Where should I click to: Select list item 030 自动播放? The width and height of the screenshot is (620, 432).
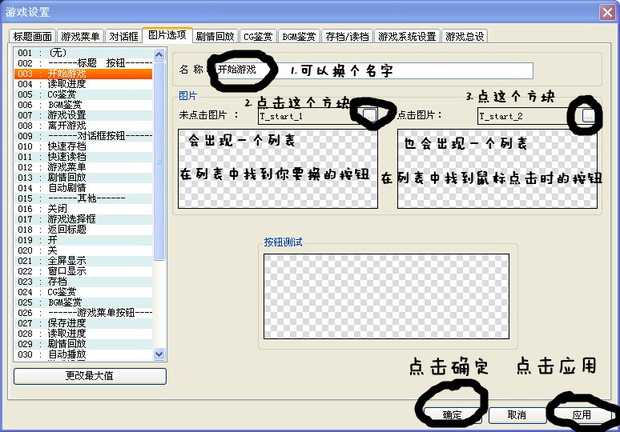click(x=83, y=354)
